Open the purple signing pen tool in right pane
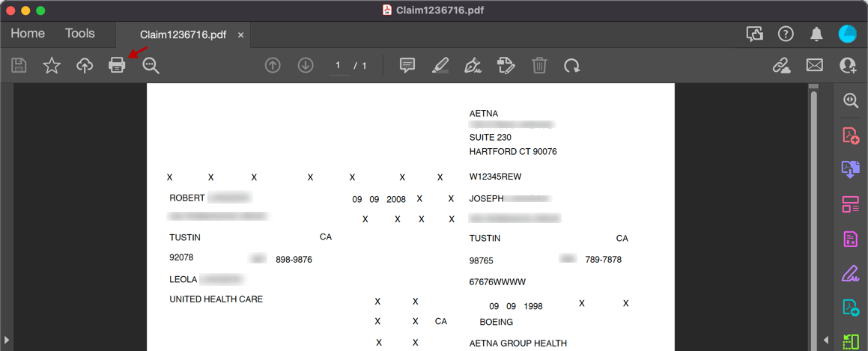This screenshot has width=868, height=351. (850, 273)
